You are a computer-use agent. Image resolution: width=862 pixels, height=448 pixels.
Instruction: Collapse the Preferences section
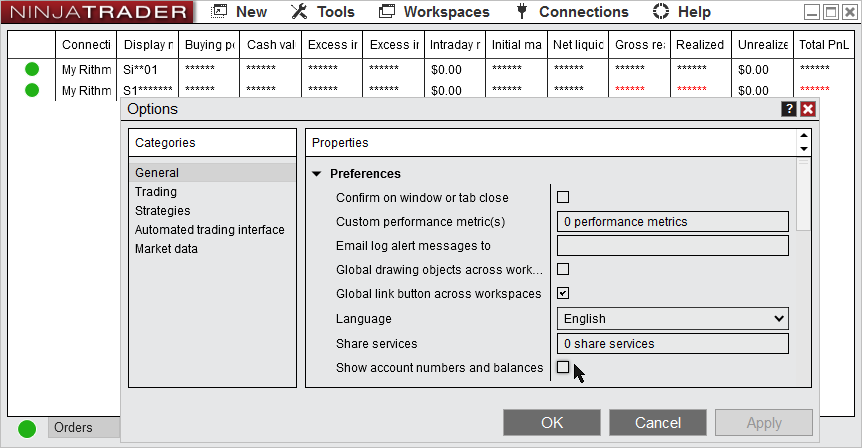click(x=317, y=174)
